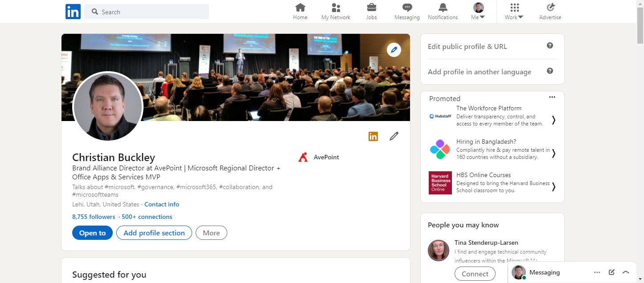
Task: Open the Home feed icon
Action: coord(300,8)
